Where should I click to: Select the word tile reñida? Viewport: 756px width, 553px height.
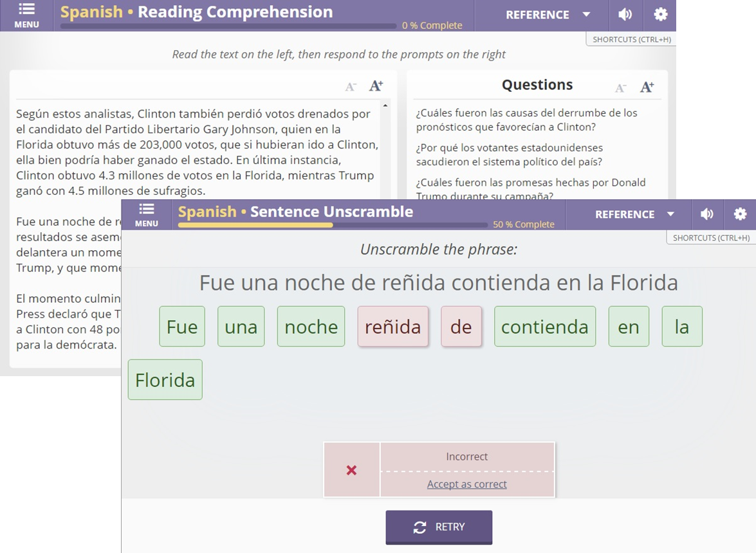[x=392, y=327]
